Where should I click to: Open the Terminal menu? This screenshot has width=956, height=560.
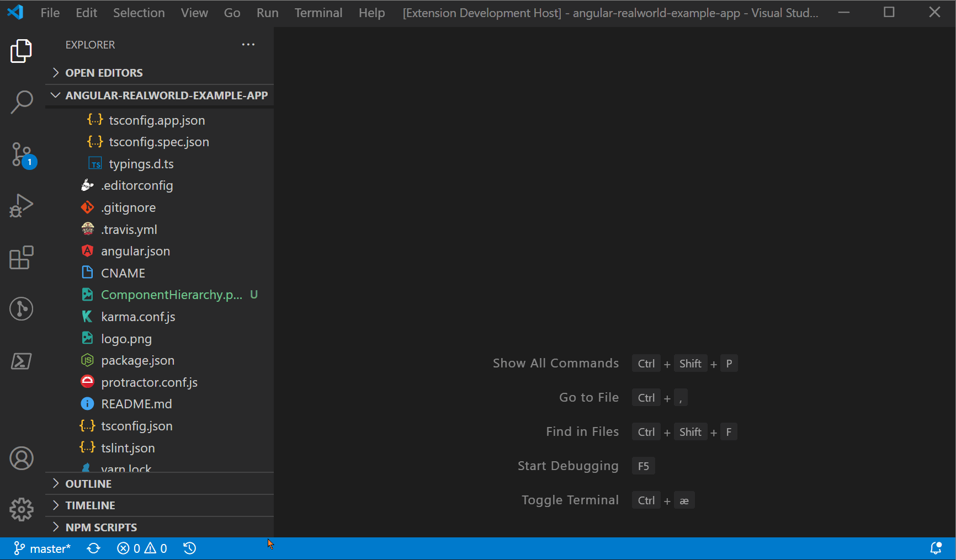pos(318,13)
